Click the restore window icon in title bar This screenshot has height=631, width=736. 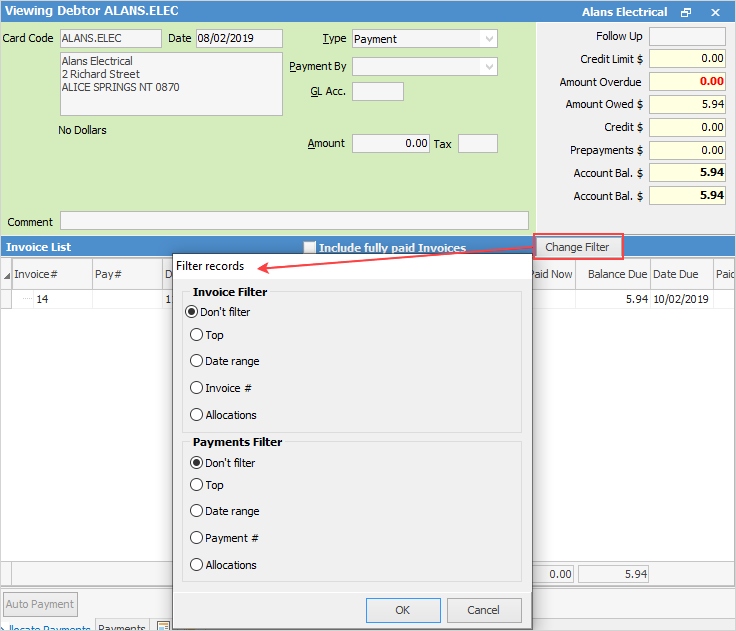[x=686, y=12]
